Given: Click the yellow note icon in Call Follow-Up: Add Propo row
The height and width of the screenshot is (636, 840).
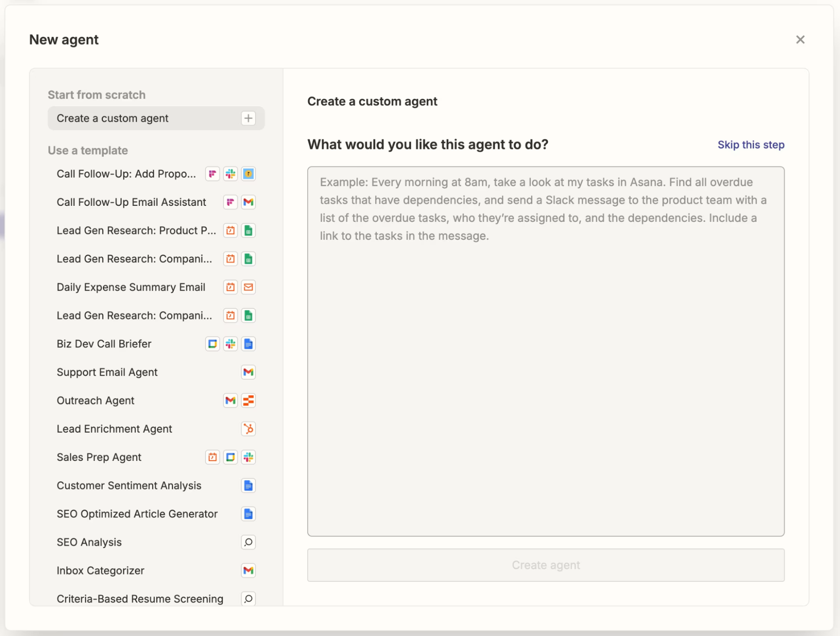Looking at the screenshot, I should point(248,174).
